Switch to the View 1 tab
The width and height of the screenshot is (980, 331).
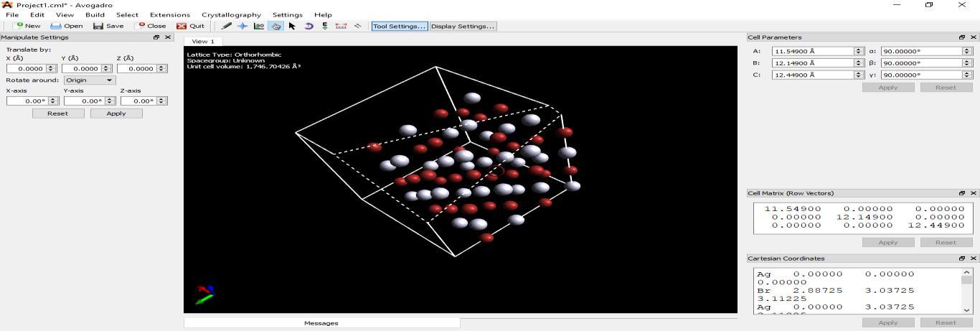[x=202, y=41]
